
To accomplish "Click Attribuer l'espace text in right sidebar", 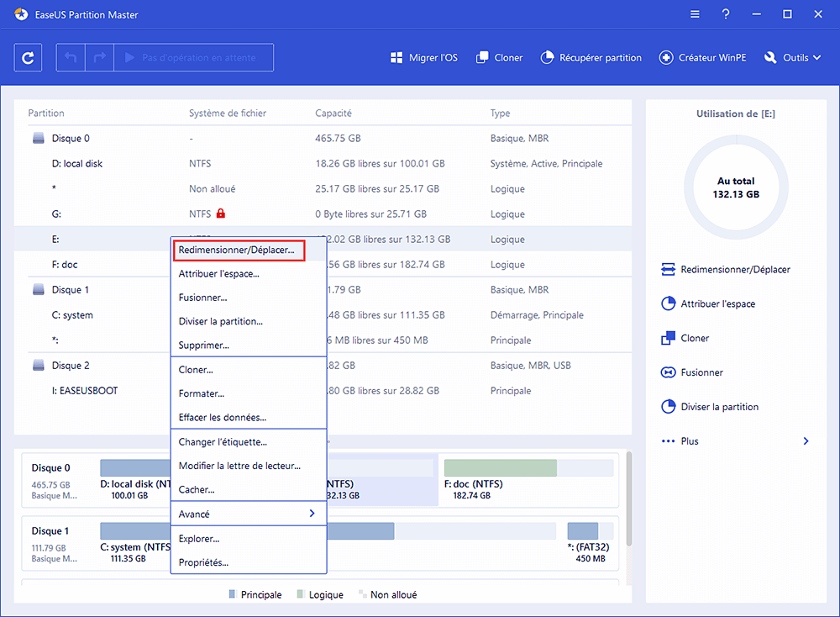I will pyautogui.click(x=718, y=303).
